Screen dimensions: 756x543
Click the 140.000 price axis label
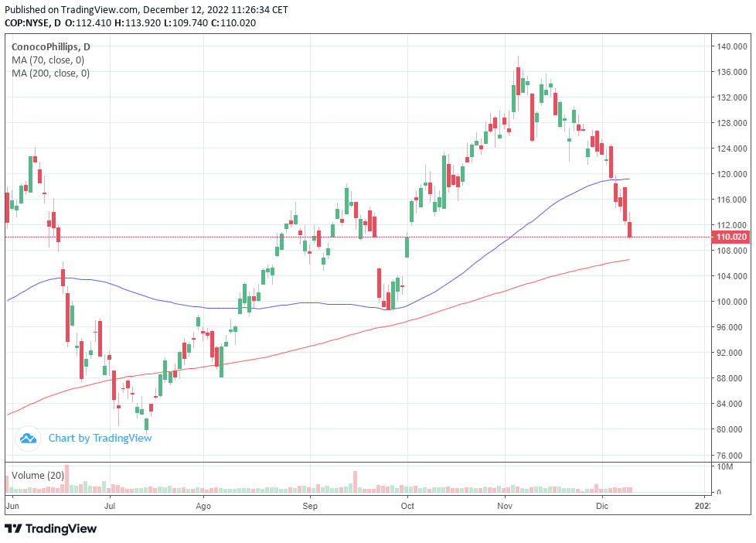click(x=732, y=47)
